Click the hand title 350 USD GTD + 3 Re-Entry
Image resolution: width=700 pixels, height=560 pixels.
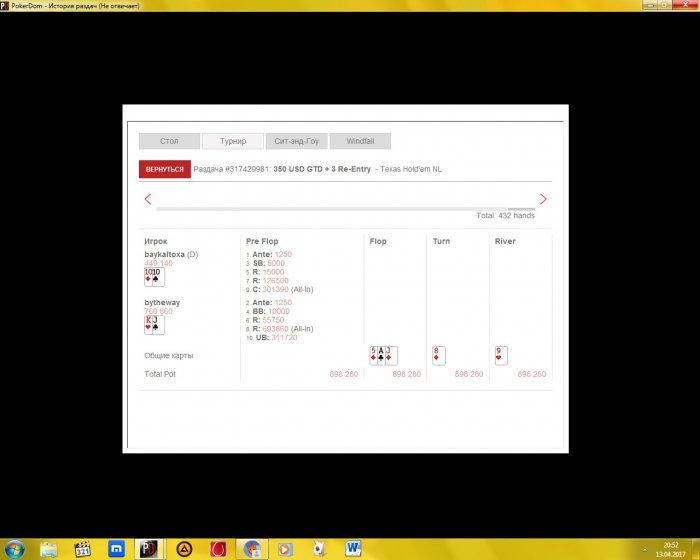pyautogui.click(x=322, y=169)
